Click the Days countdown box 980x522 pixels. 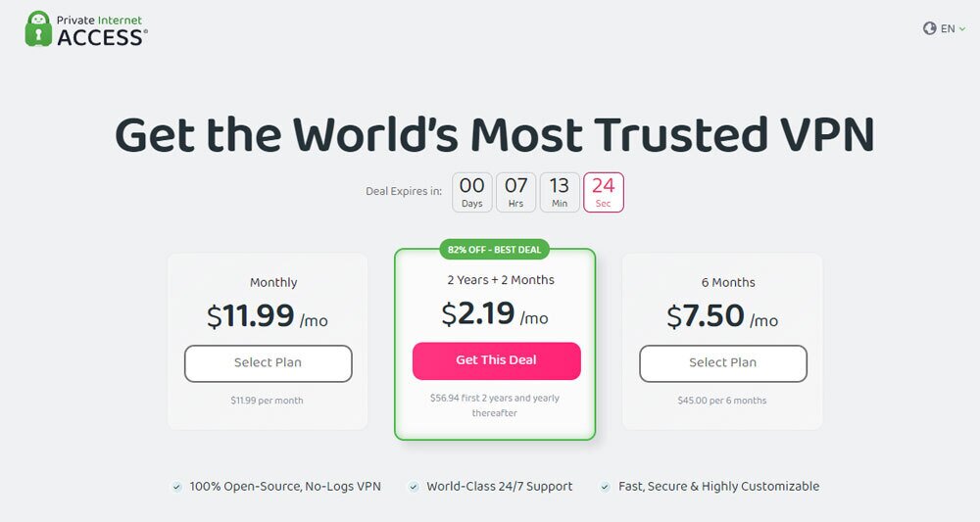[x=472, y=192]
